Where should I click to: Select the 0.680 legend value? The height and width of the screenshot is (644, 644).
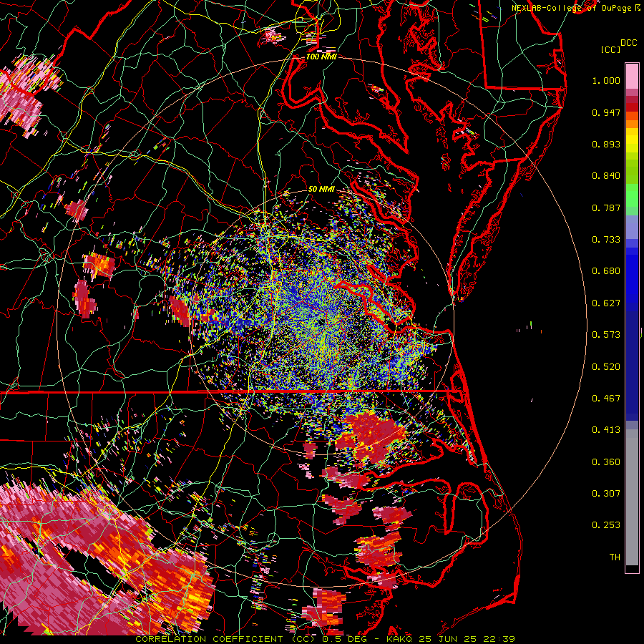coord(606,271)
